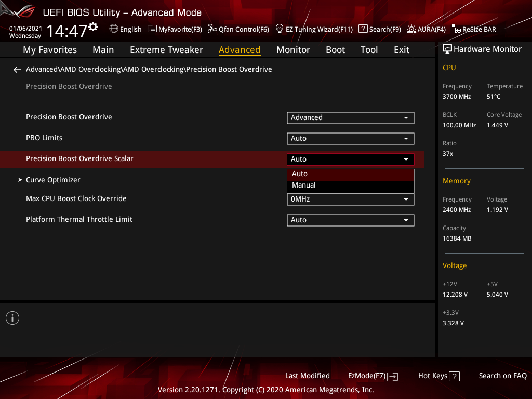Viewport: 532px width, 399px height.
Task: Click BCLK 100.00 MHz value
Action: tap(459, 125)
